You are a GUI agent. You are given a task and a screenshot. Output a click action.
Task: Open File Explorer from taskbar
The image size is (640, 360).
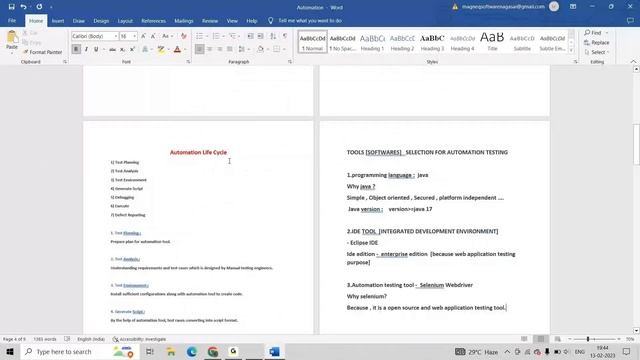[171, 351]
